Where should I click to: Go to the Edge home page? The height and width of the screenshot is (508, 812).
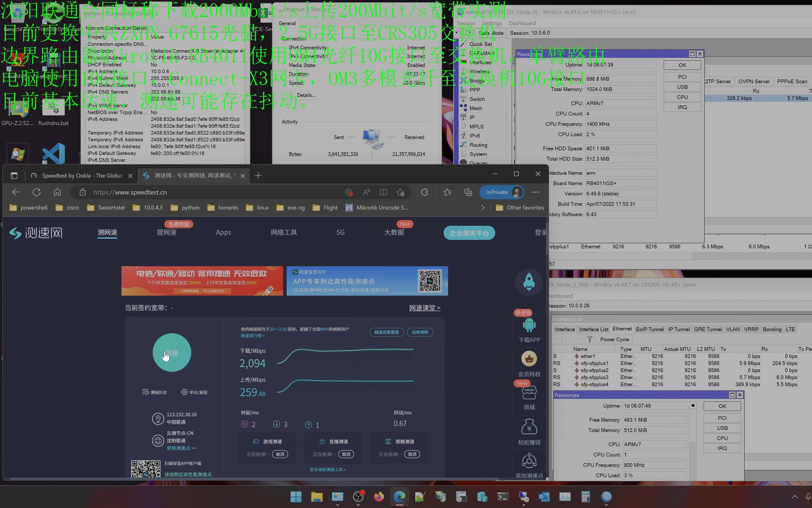pyautogui.click(x=57, y=192)
